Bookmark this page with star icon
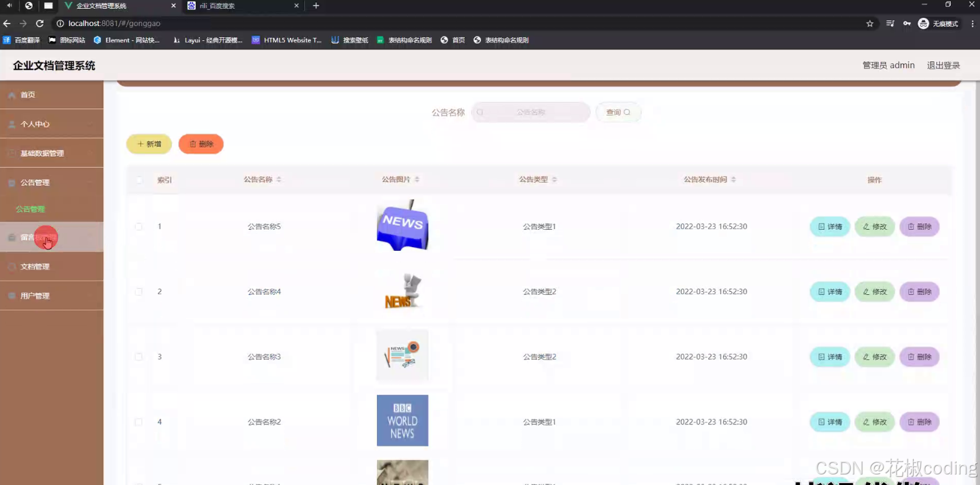 tap(870, 24)
